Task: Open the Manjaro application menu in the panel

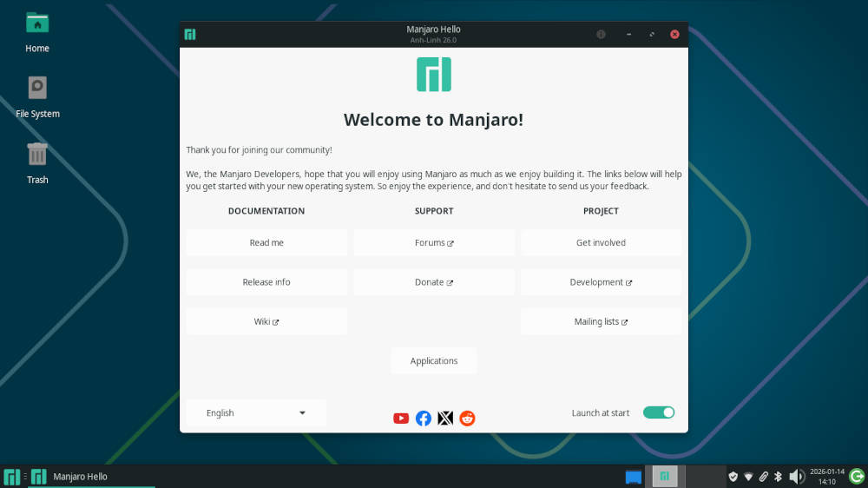Action: coord(12,477)
